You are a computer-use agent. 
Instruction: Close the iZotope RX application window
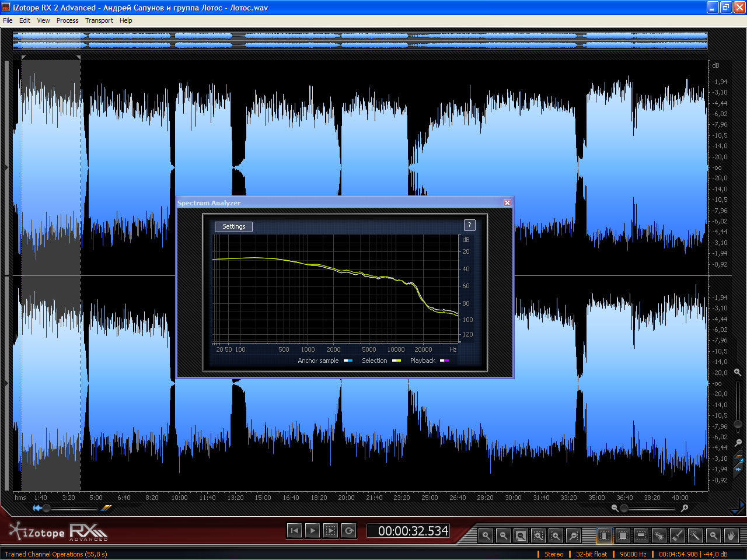(x=739, y=8)
